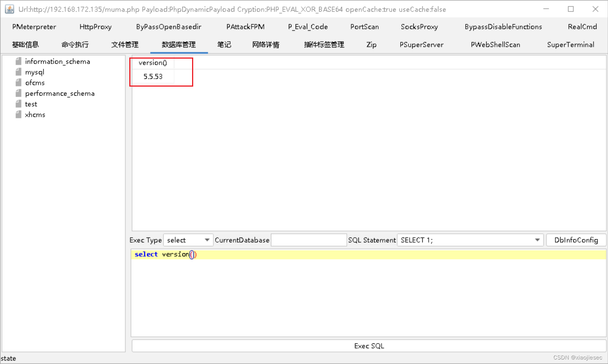This screenshot has height=364, width=608.
Task: Open the PMeterpreter tab
Action: 34,27
